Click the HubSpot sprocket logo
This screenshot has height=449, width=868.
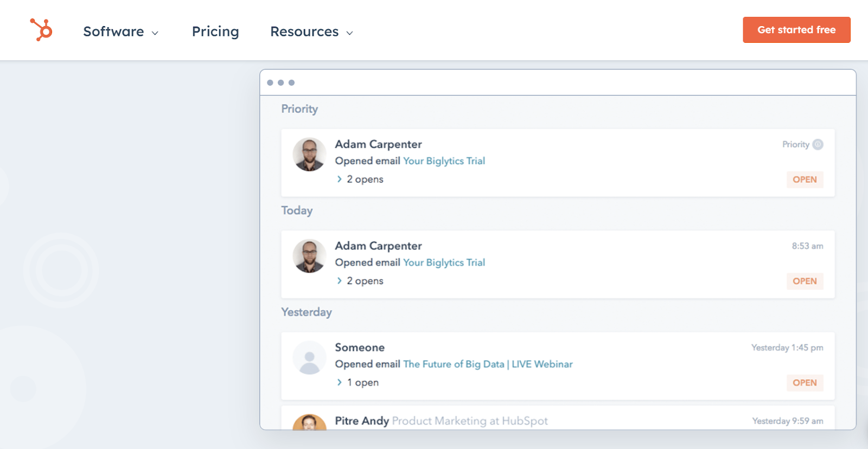click(41, 30)
